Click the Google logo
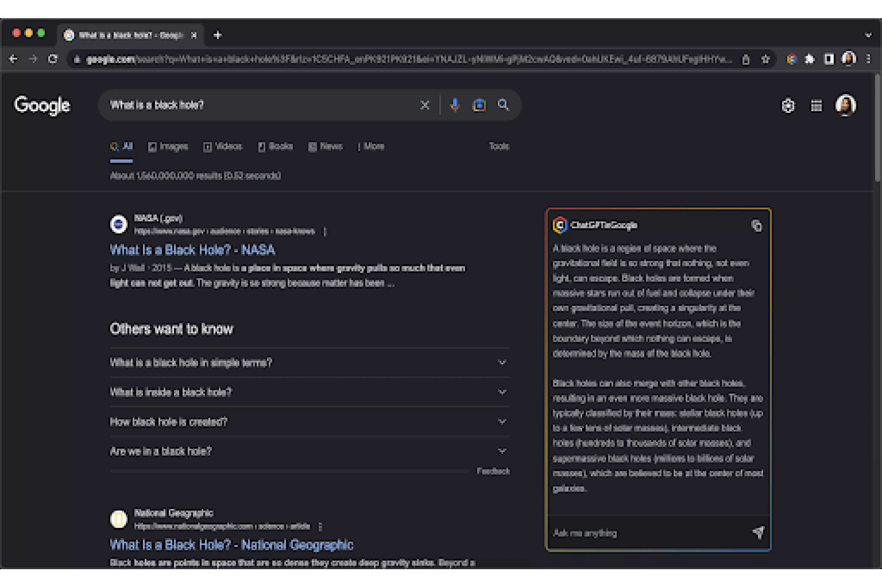Image resolution: width=882 pixels, height=588 pixels. click(42, 106)
